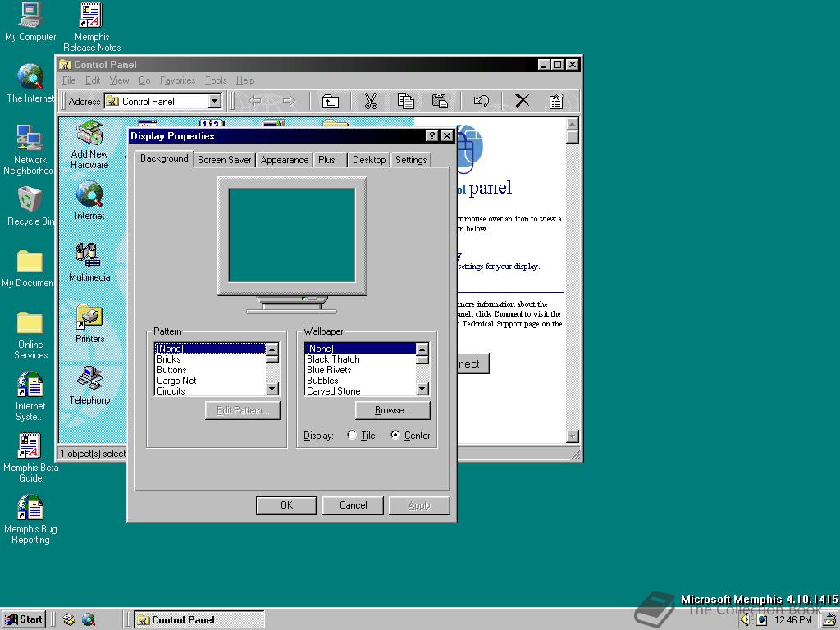Open My Computer desktop icon
Image resolution: width=840 pixels, height=630 pixels.
(x=30, y=21)
